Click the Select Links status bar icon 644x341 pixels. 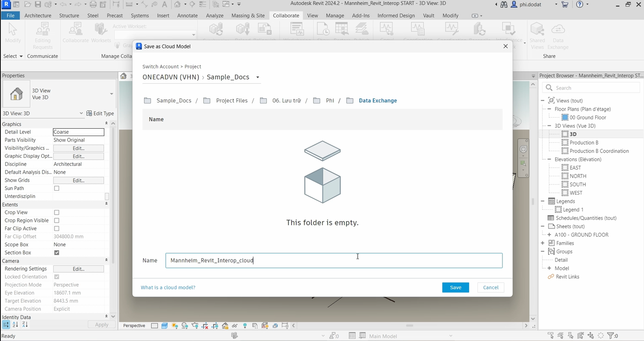coord(550,335)
